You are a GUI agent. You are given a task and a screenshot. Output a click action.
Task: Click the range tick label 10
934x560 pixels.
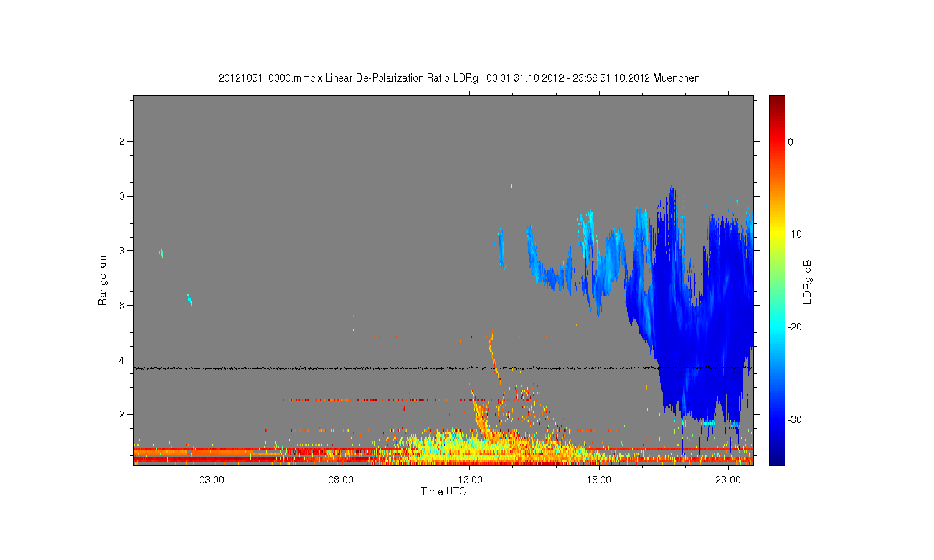120,196
